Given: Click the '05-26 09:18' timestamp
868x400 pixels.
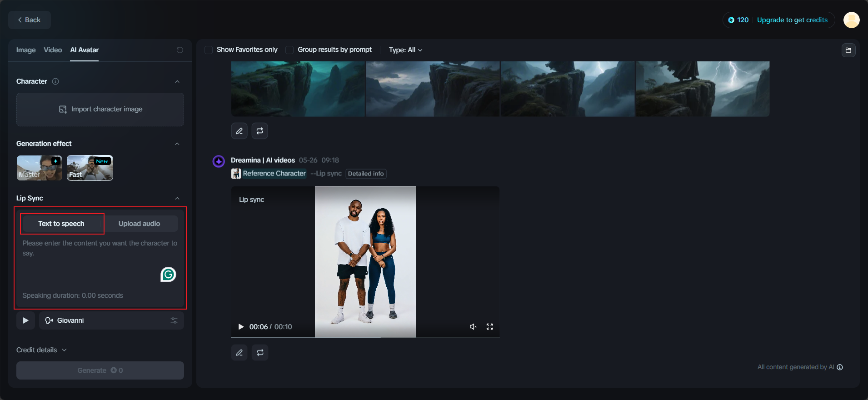Looking at the screenshot, I should 319,160.
